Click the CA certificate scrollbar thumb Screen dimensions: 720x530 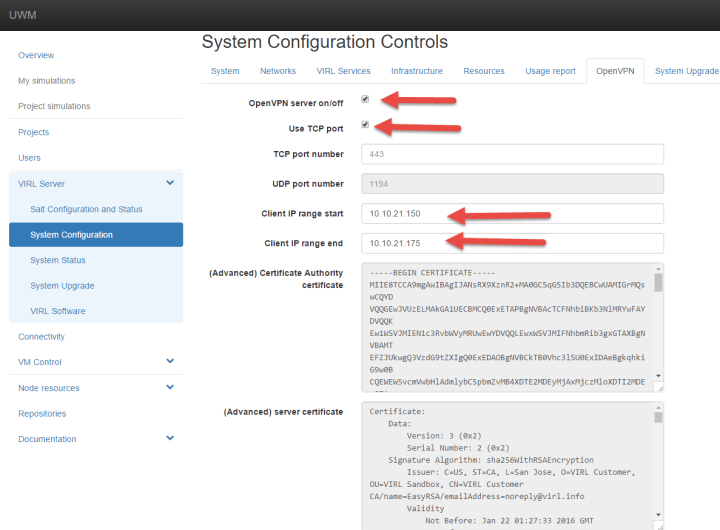click(658, 282)
